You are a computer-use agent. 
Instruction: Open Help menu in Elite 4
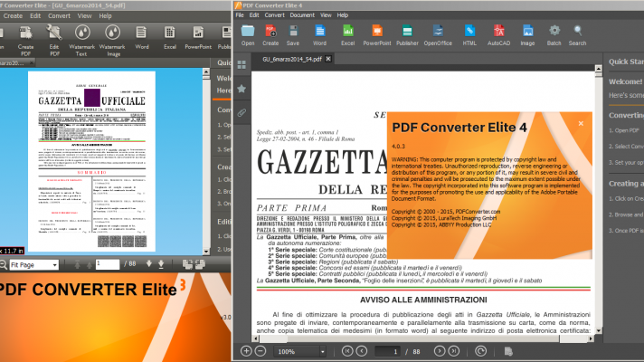pos(343,15)
